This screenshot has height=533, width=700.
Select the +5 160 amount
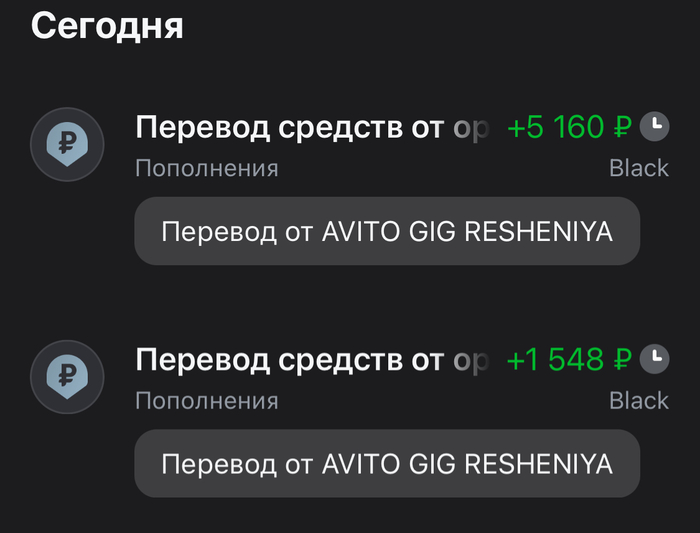tap(556, 128)
